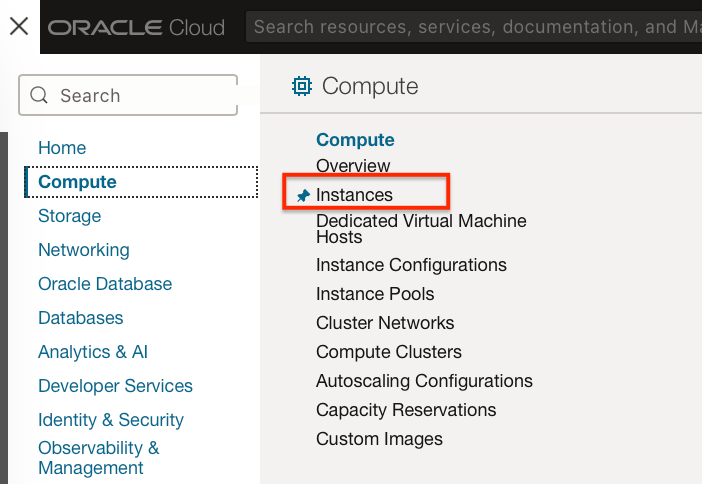Open the Instances page
This screenshot has width=702, height=484.
click(355, 195)
